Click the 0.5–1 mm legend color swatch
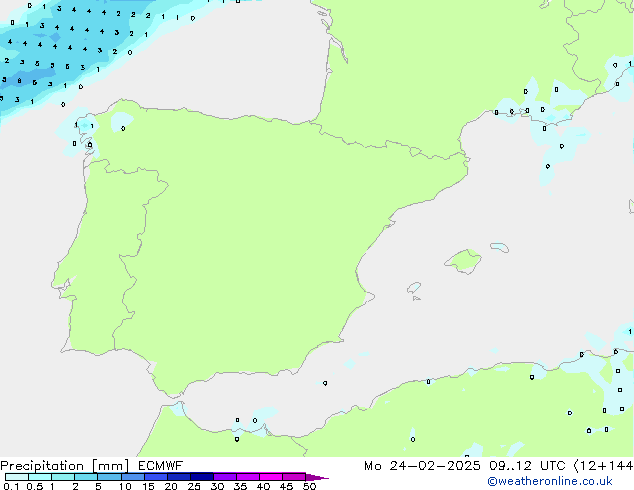This screenshot has height=490, width=634. click(x=40, y=477)
